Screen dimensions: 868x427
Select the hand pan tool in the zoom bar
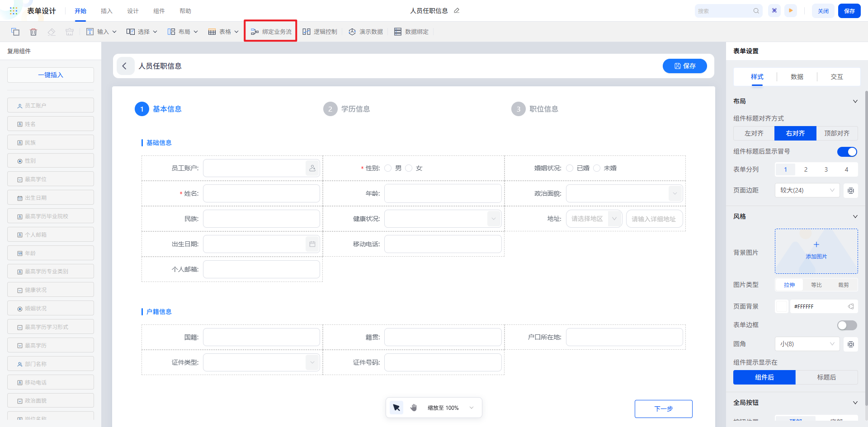(414, 408)
